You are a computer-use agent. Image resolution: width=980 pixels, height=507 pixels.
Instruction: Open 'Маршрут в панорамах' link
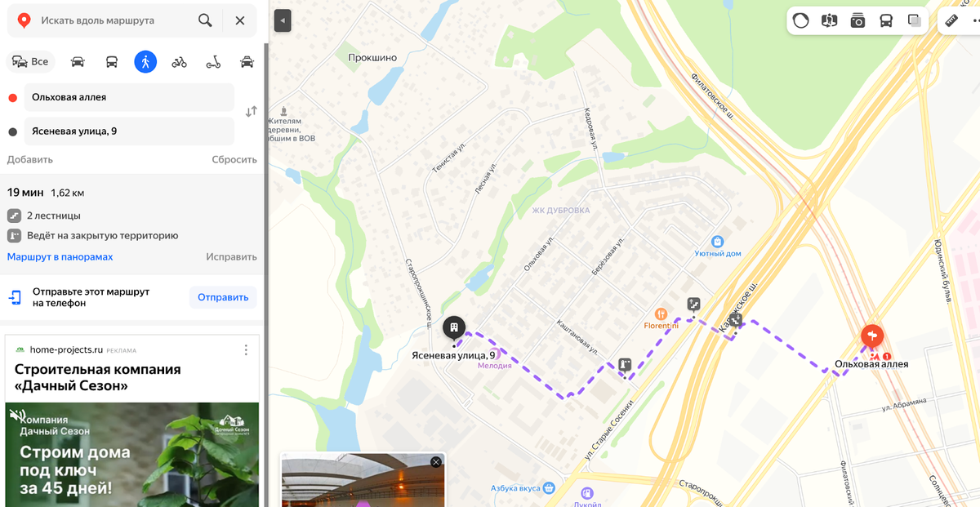[60, 256]
